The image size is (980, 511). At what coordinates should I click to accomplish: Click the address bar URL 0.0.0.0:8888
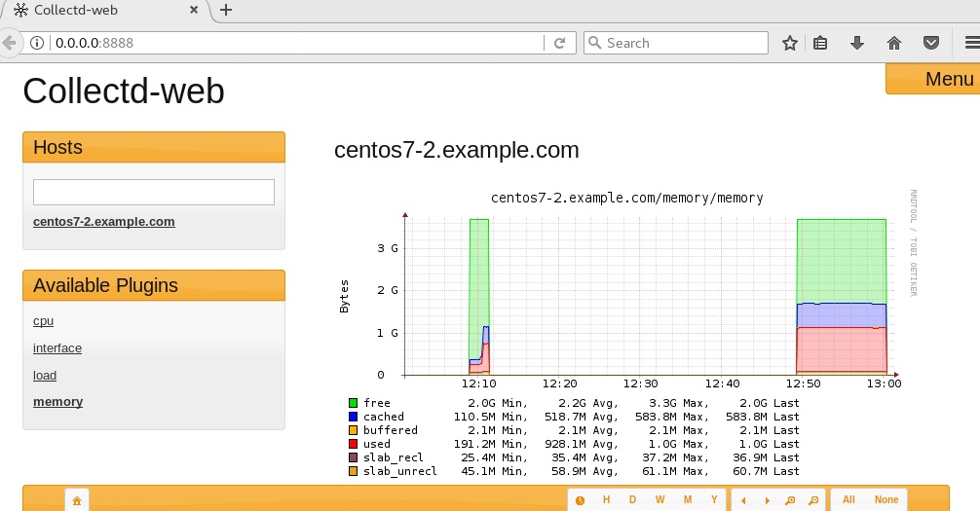coord(94,43)
